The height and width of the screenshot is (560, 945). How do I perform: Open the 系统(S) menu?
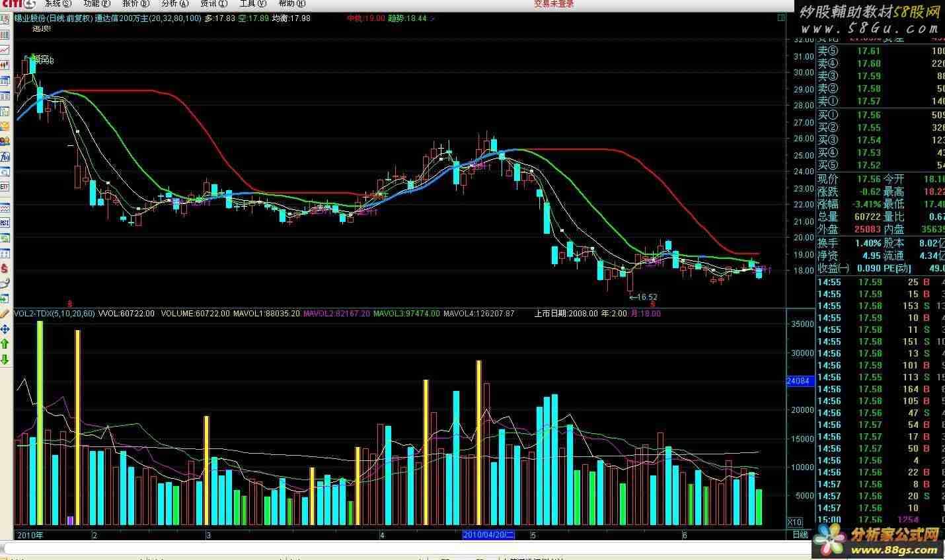click(57, 4)
